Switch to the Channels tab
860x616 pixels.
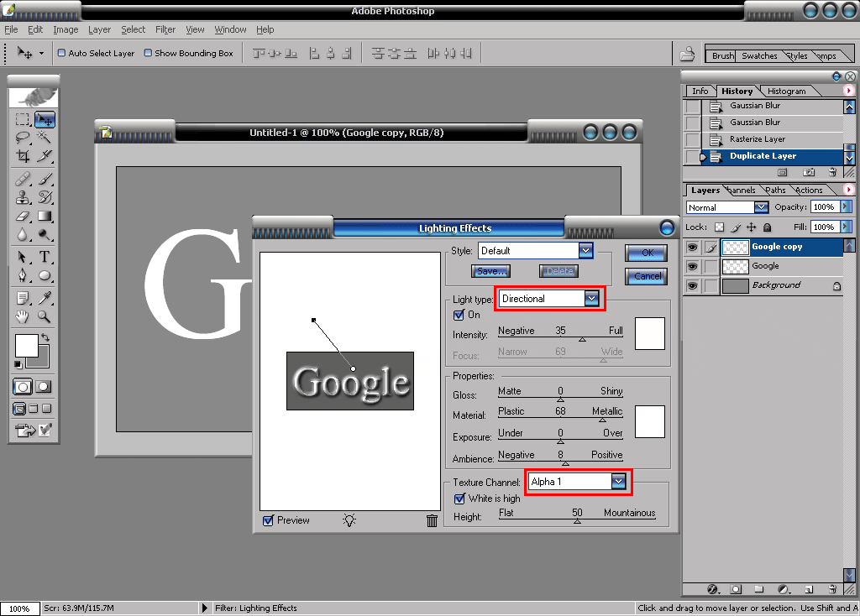pos(742,191)
